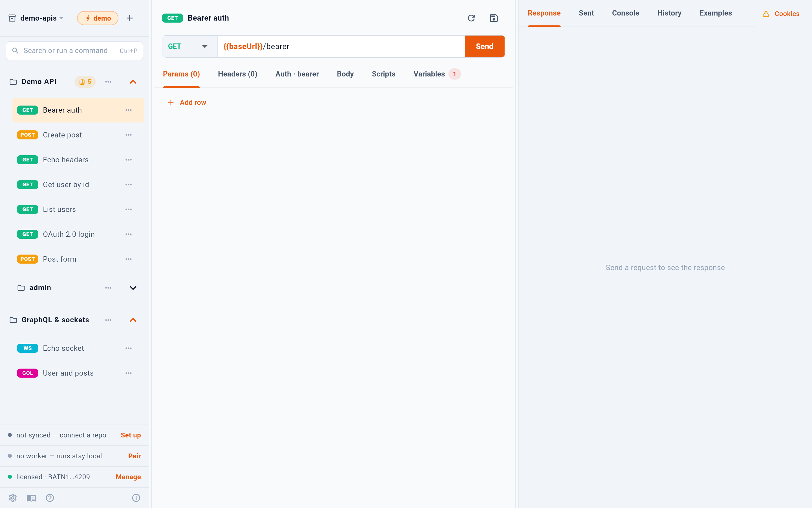Open the more menu for Echo headers
812x508 pixels.
coord(129,160)
